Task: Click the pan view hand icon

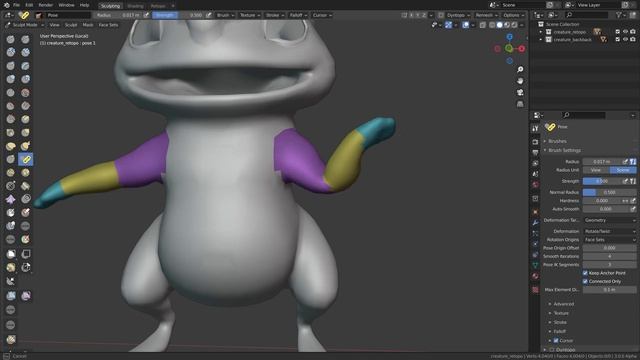Action: (520, 81)
